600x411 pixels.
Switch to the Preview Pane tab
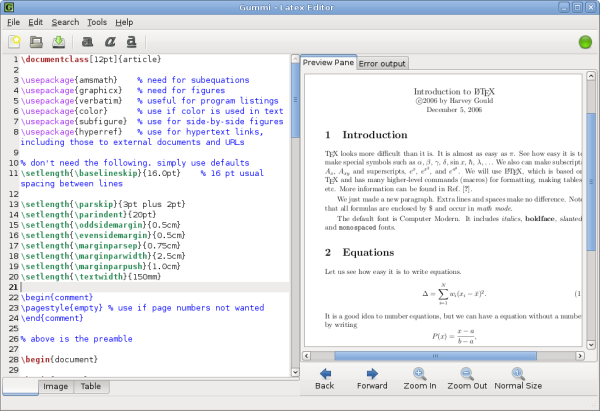328,62
